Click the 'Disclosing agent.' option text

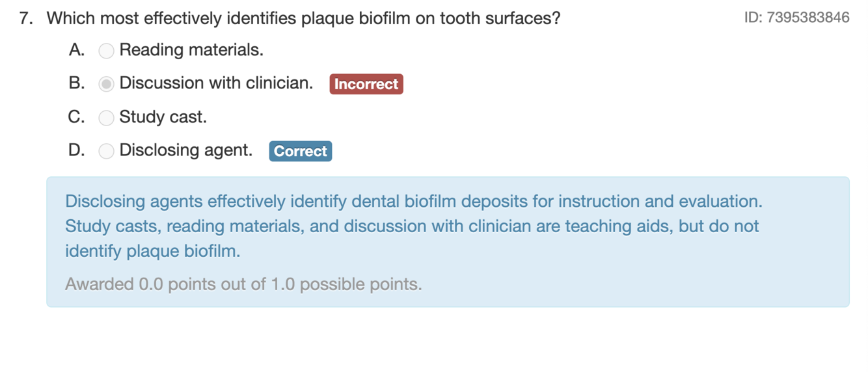[186, 150]
